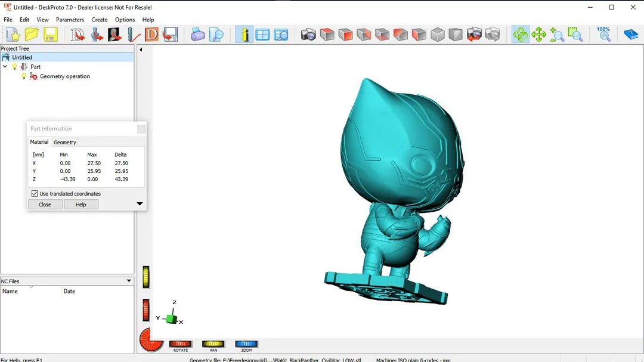Reset zoom with the 100% magnifier icon
Image resolution: width=644 pixels, height=362 pixels.
coord(603,35)
